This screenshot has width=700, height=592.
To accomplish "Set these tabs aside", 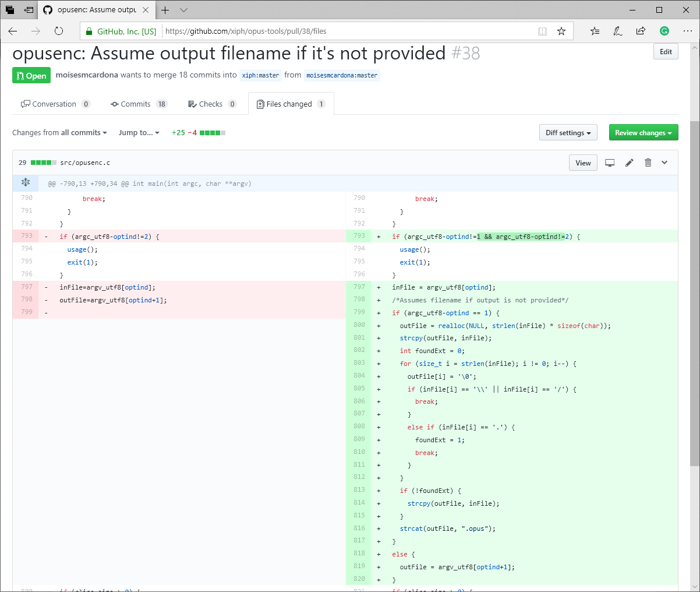I will pos(29,10).
